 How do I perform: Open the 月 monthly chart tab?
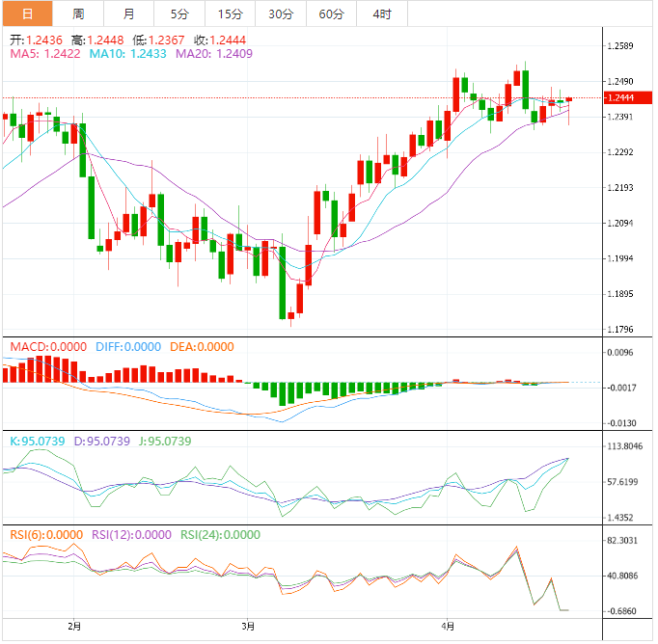(129, 13)
